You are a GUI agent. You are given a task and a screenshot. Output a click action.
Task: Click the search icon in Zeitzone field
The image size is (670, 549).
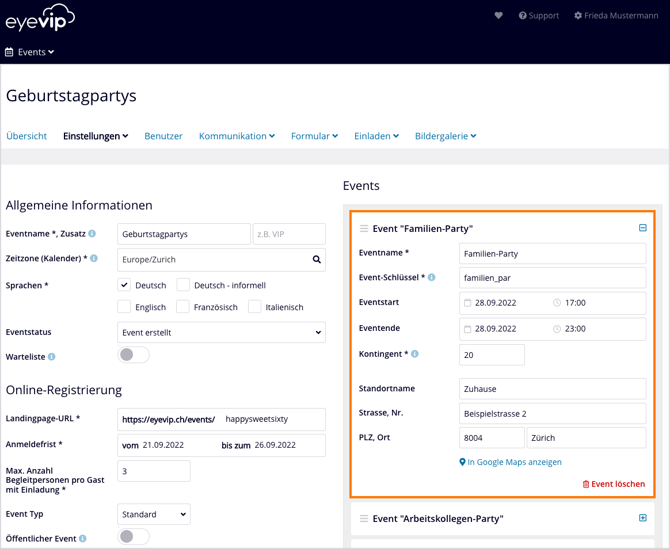(317, 259)
